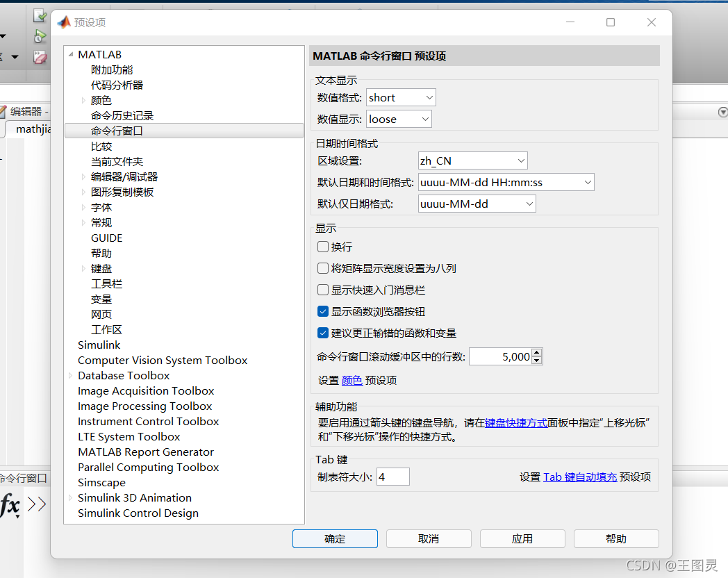Select Simulink Control Design item
The width and height of the screenshot is (728, 578).
(138, 513)
